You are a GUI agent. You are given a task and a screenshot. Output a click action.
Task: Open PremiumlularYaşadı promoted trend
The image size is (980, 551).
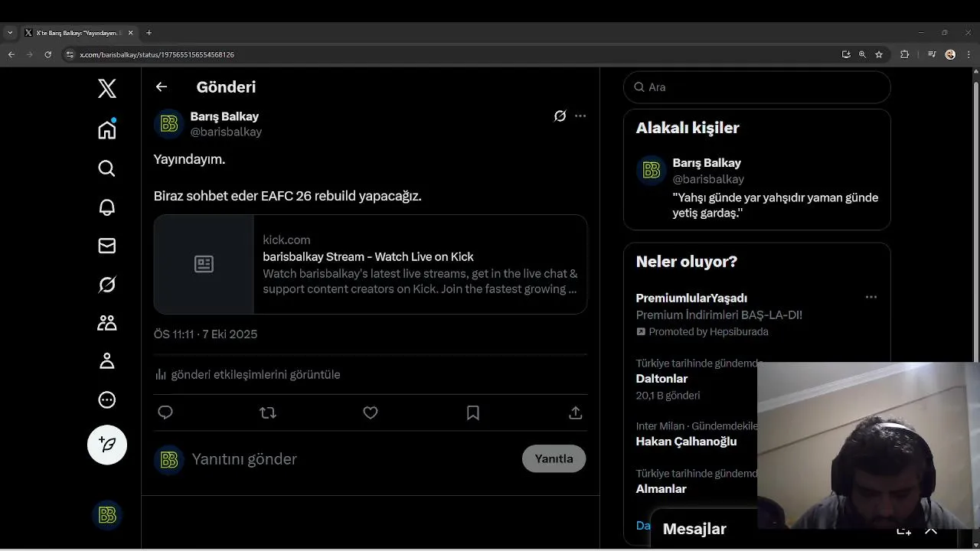click(x=691, y=298)
